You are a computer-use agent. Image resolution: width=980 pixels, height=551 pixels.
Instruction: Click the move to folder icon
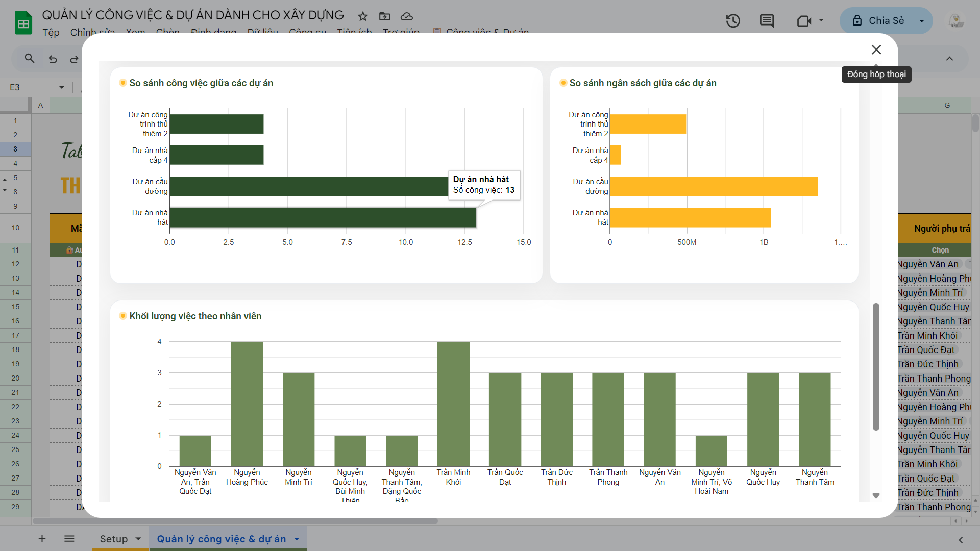385,16
